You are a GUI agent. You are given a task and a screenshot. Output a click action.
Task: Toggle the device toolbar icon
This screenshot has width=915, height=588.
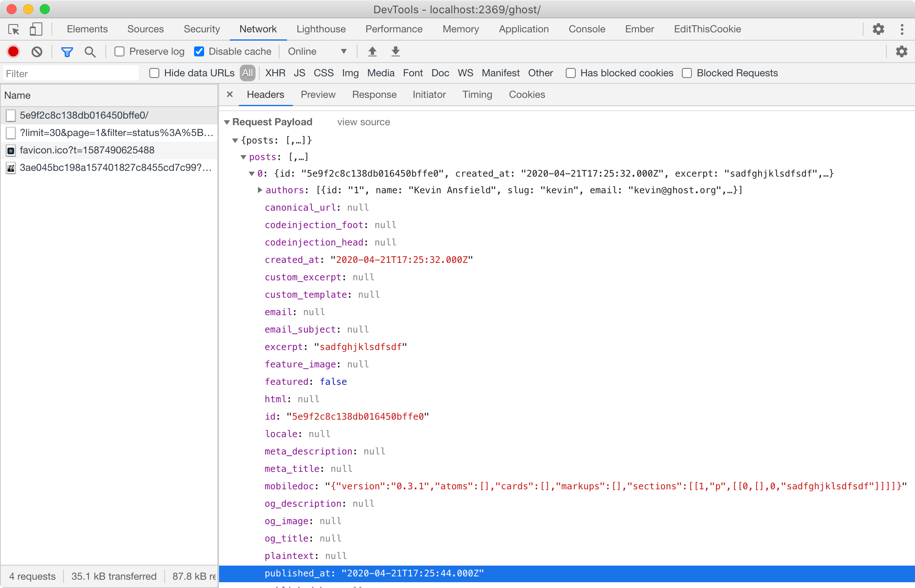click(x=36, y=29)
